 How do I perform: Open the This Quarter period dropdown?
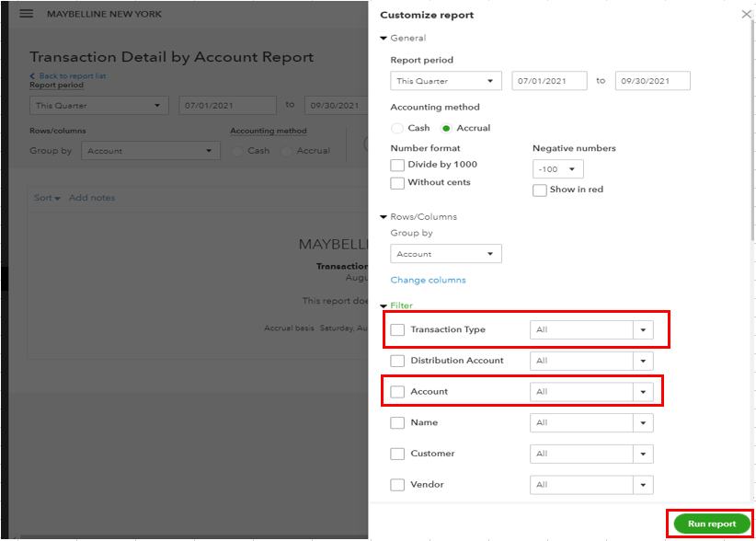pos(446,81)
